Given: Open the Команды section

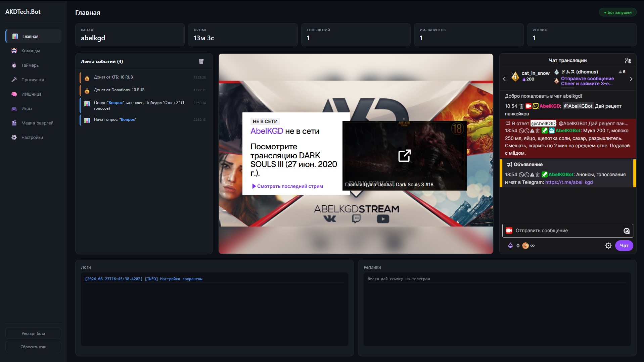Looking at the screenshot, I should [34, 51].
